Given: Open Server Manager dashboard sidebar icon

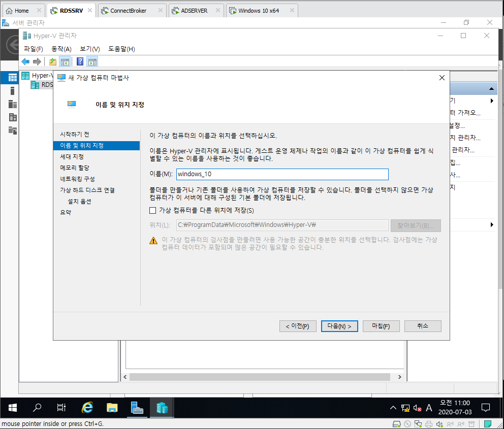Looking at the screenshot, I should (x=13, y=78).
